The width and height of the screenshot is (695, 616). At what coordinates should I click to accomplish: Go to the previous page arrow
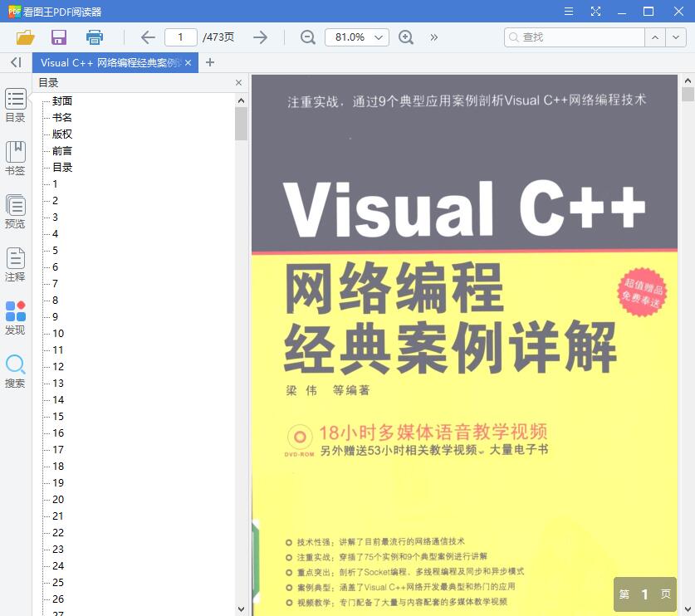[x=148, y=37]
